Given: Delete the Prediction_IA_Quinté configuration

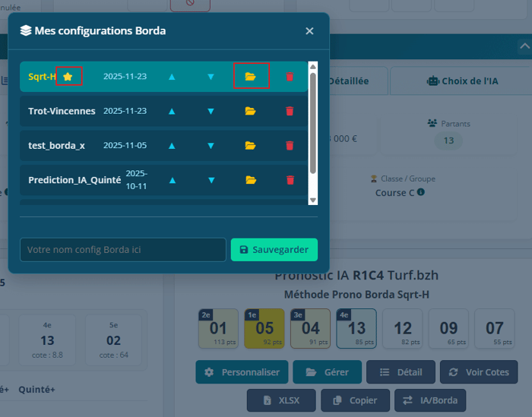Looking at the screenshot, I should tap(290, 180).
